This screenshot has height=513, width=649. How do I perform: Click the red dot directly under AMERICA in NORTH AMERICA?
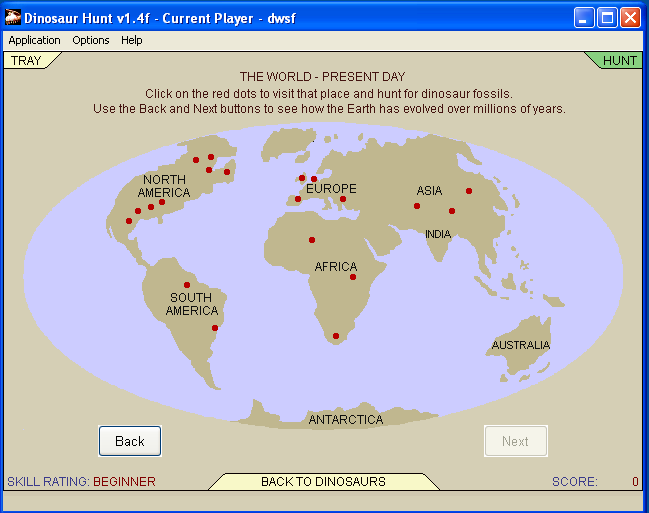click(162, 202)
